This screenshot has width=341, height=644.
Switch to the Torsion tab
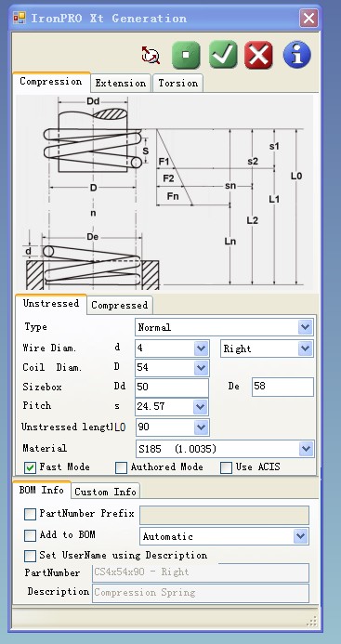tap(177, 83)
